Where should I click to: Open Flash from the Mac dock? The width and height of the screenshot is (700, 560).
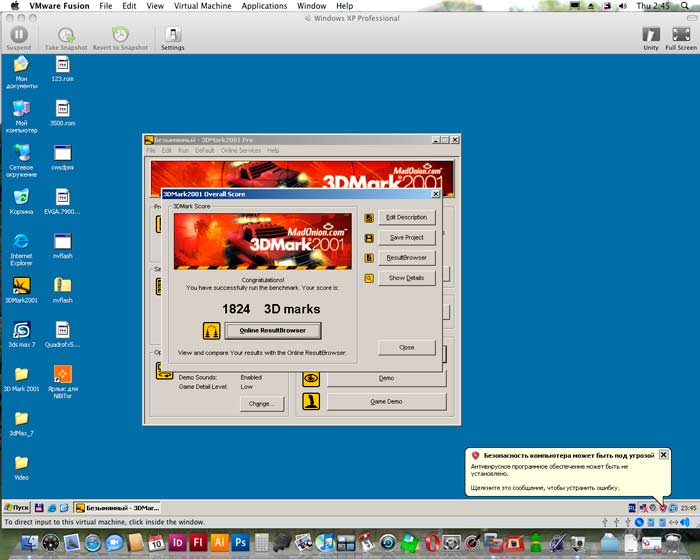click(x=198, y=543)
